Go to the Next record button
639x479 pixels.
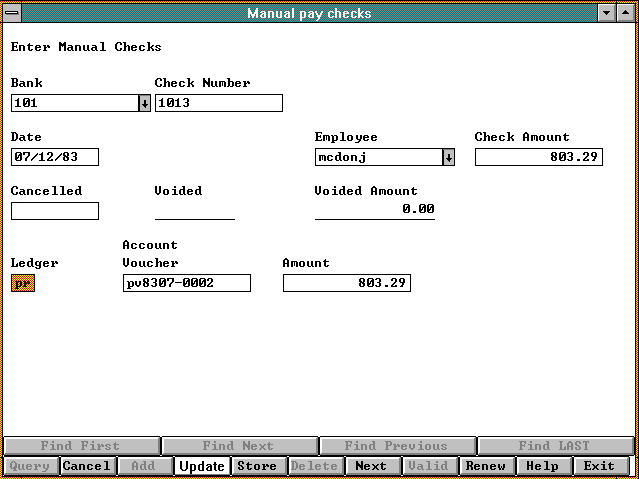[x=371, y=466]
